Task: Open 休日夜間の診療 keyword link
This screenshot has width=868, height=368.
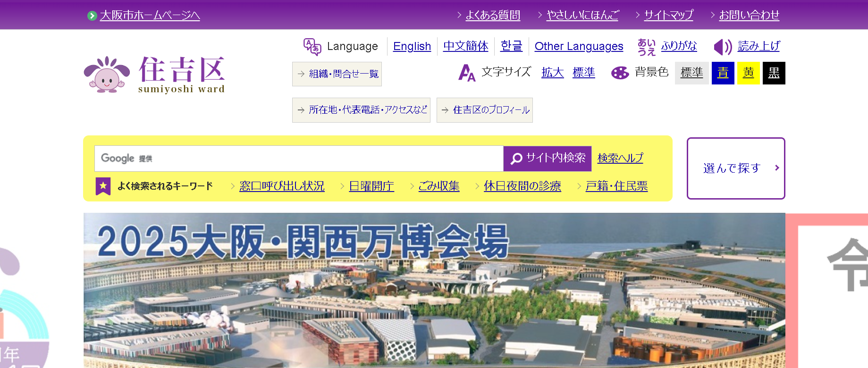Action: coord(522,186)
